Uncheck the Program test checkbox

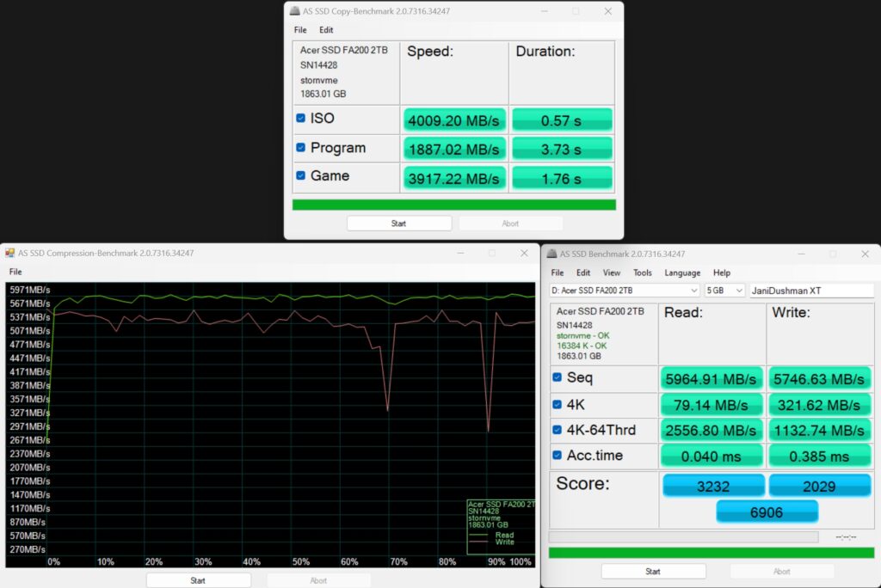coord(300,147)
